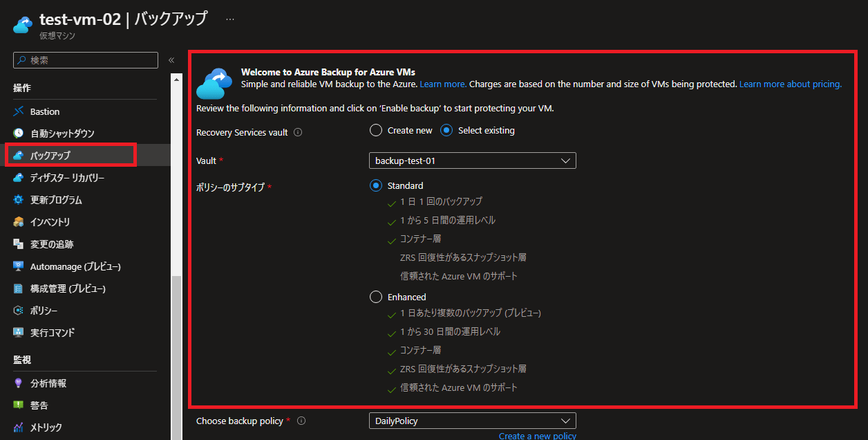Screen dimensions: 868x440
Task: Click the Azure Backup welcome cloud icon
Action: 215,83
